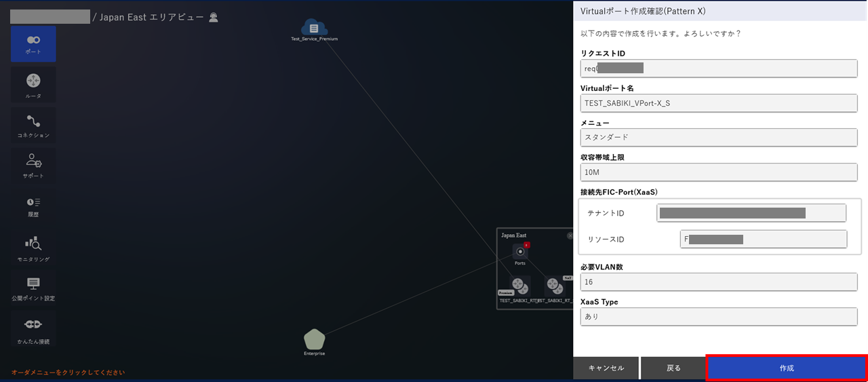Image resolution: width=868 pixels, height=382 pixels.
Task: Click the red badge on Ports
Action: [x=527, y=244]
